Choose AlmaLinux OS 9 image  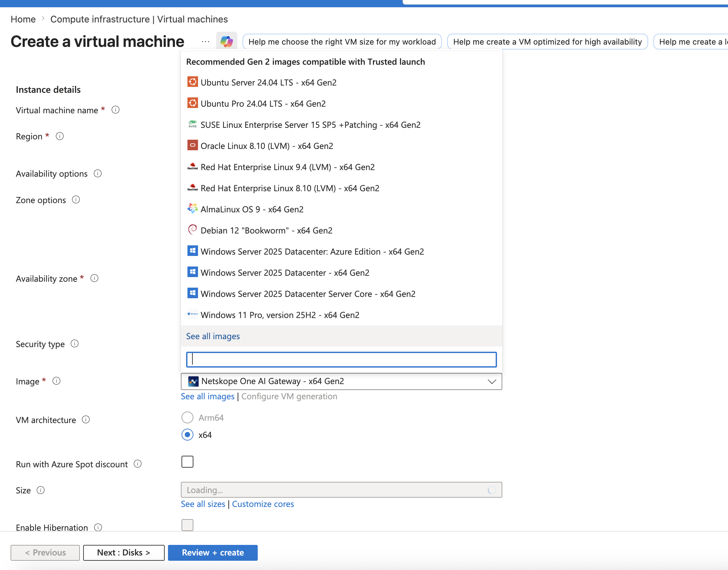(x=341, y=209)
